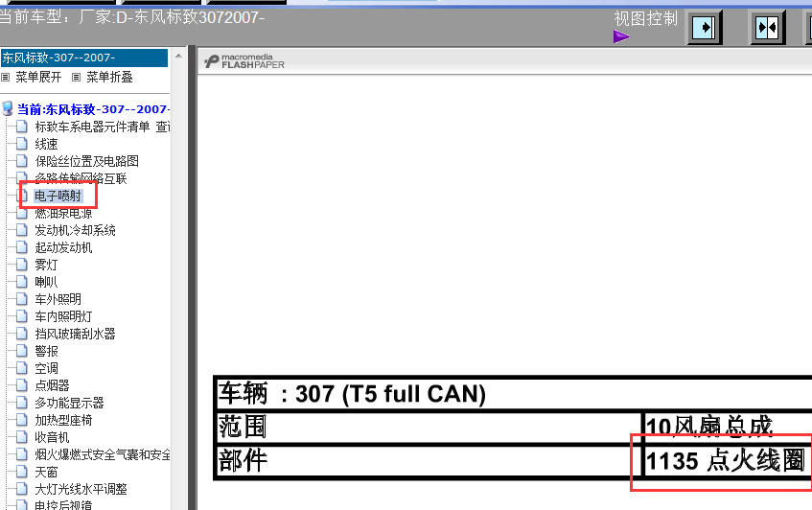Screen dimensions: 812x510
Task: Select the 东风标致-307--2007- header bar
Action: click(x=84, y=58)
